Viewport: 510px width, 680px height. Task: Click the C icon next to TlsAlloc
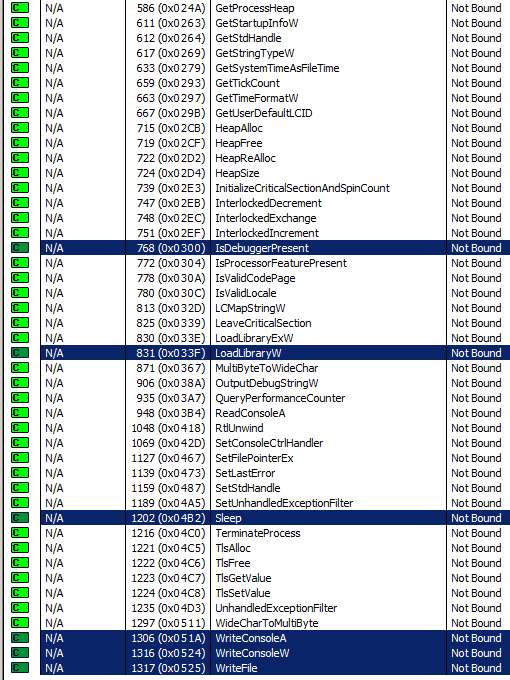pos(20,548)
